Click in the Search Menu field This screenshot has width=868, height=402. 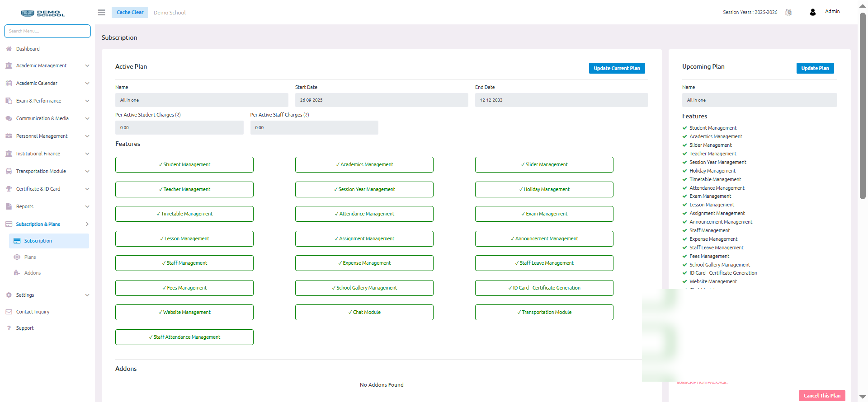click(47, 31)
